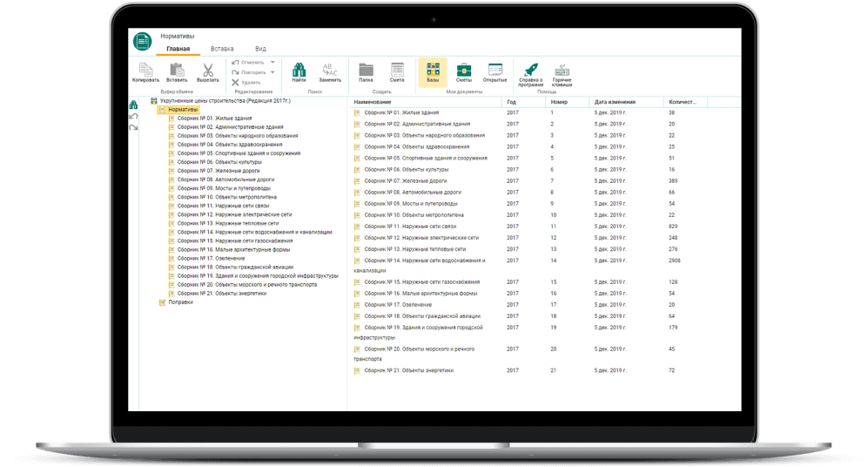Click the Нормативы window title text
Viewport: 868px width, 467px height.
click(x=177, y=36)
